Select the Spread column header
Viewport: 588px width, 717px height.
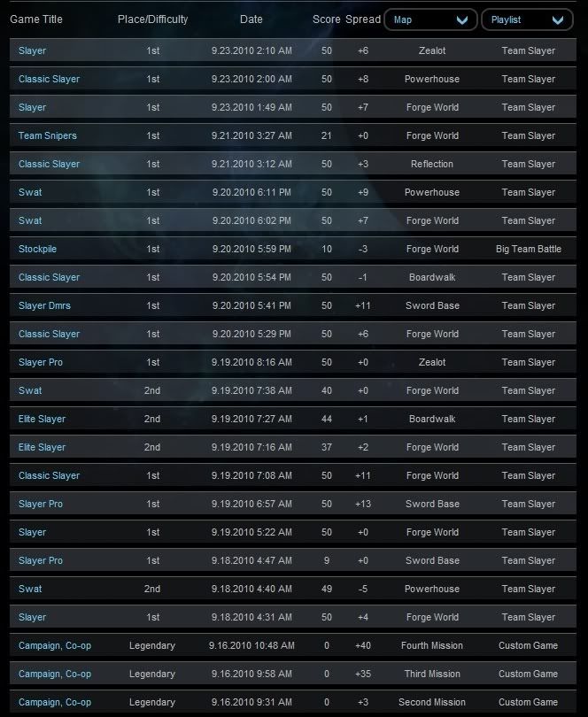(x=362, y=19)
